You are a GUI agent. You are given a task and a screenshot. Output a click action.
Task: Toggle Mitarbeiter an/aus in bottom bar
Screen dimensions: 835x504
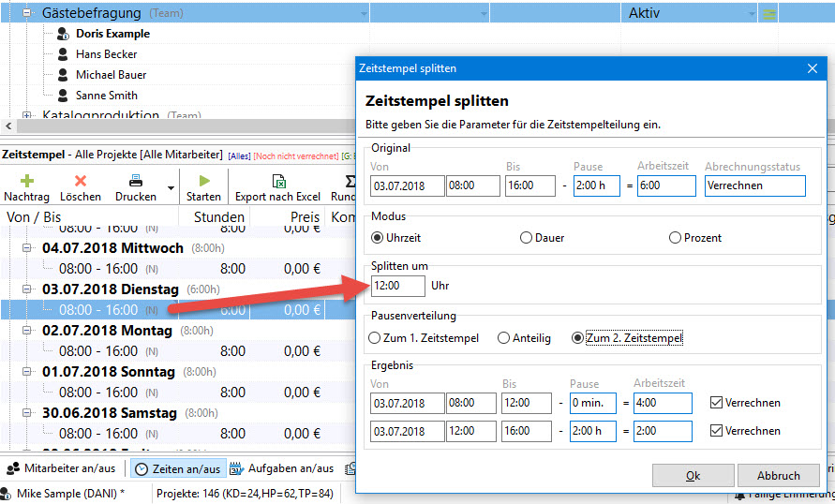pyautogui.click(x=61, y=468)
